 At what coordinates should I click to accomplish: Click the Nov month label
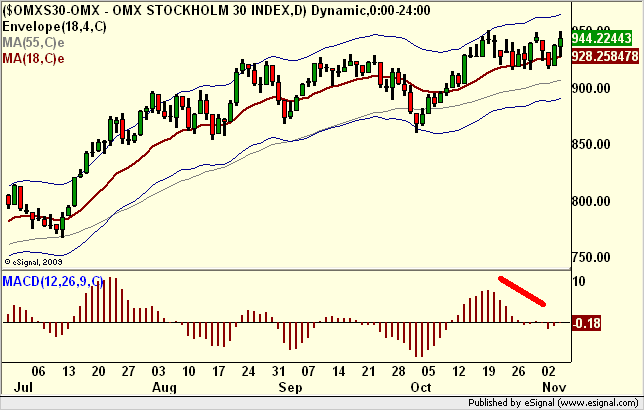[x=554, y=387]
